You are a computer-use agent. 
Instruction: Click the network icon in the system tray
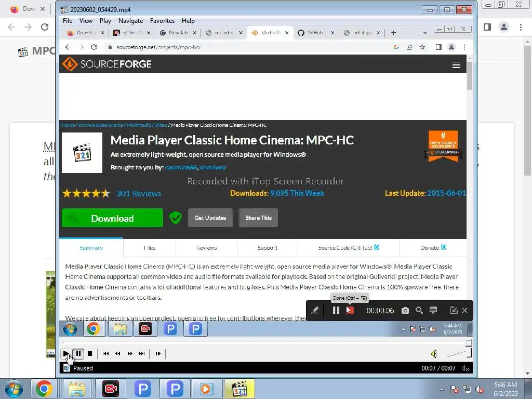(467, 390)
